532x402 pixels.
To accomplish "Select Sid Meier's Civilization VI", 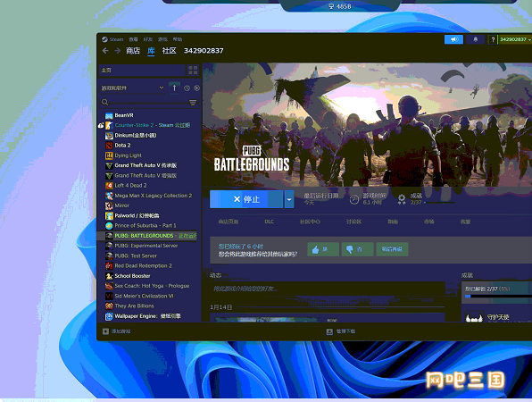I will 144,296.
